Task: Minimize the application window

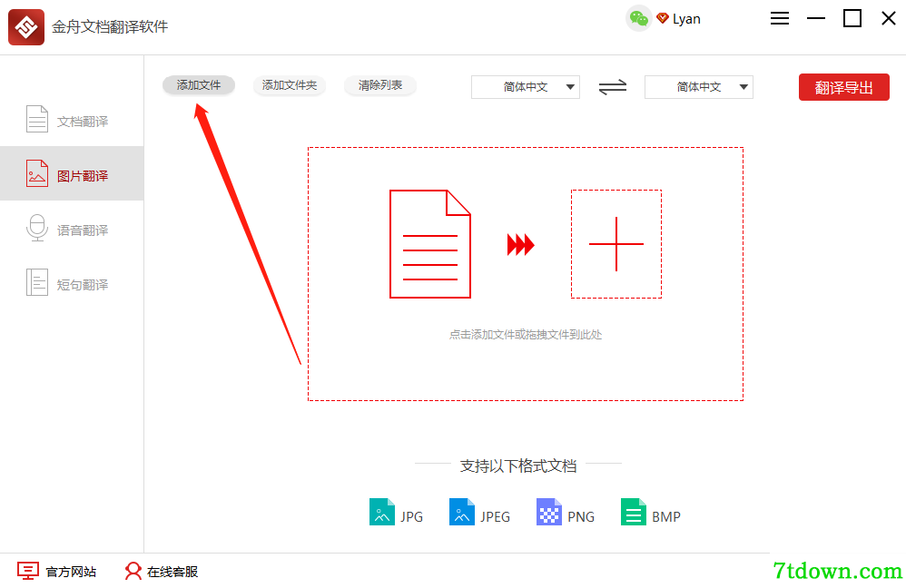Action: point(816,18)
